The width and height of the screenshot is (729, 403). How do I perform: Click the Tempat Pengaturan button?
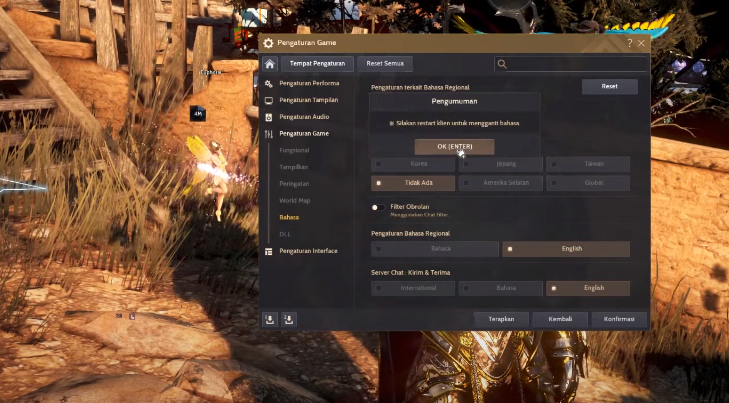coord(318,64)
